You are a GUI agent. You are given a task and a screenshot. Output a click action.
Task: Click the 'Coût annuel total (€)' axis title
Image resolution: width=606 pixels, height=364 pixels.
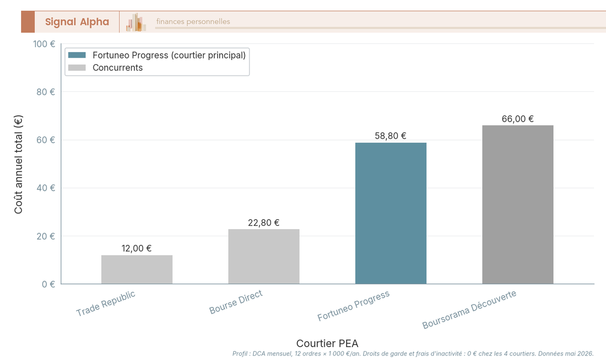click(x=18, y=164)
